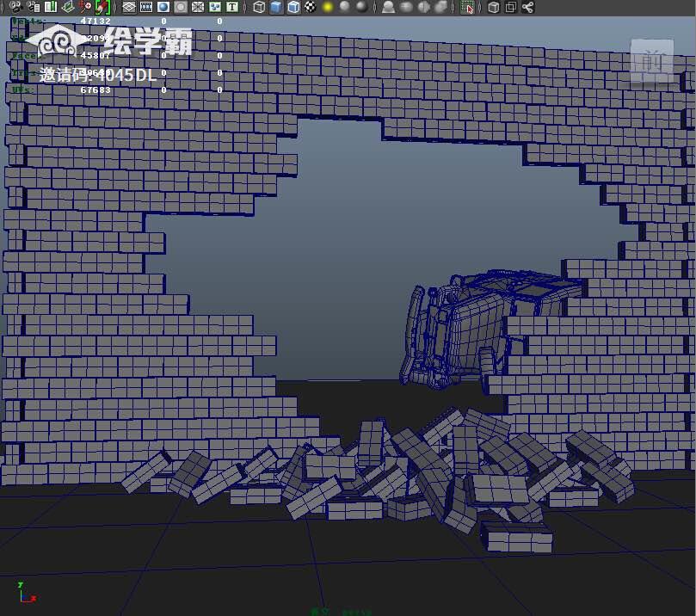Click the share-shaped toolbar icon
The image size is (696, 616).
click(x=528, y=7)
